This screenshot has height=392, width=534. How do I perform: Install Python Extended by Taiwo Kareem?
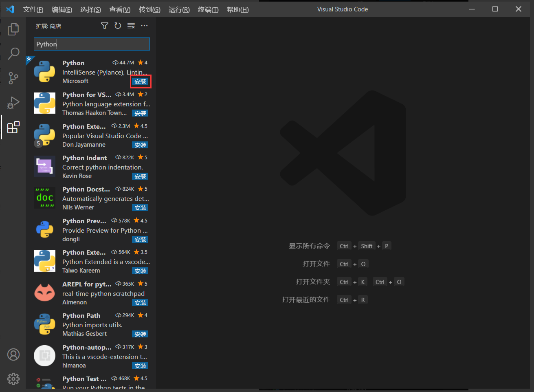(x=140, y=271)
